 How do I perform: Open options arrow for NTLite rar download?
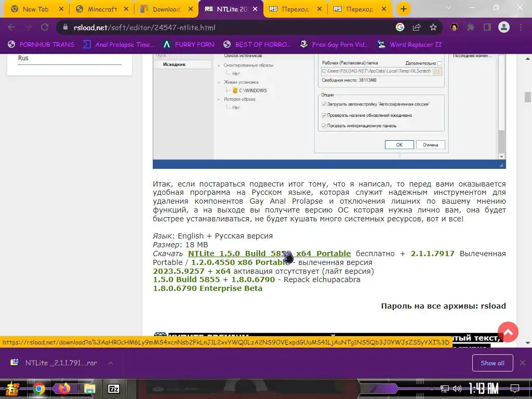(x=111, y=363)
